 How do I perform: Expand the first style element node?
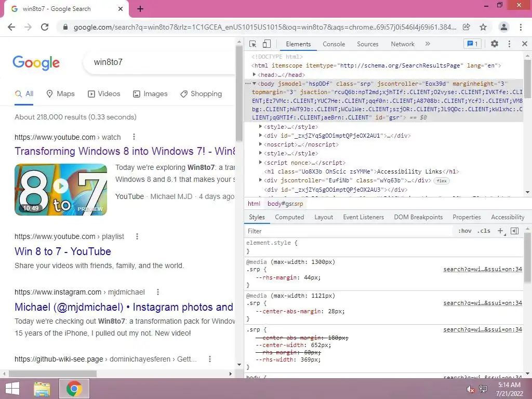tap(260, 126)
